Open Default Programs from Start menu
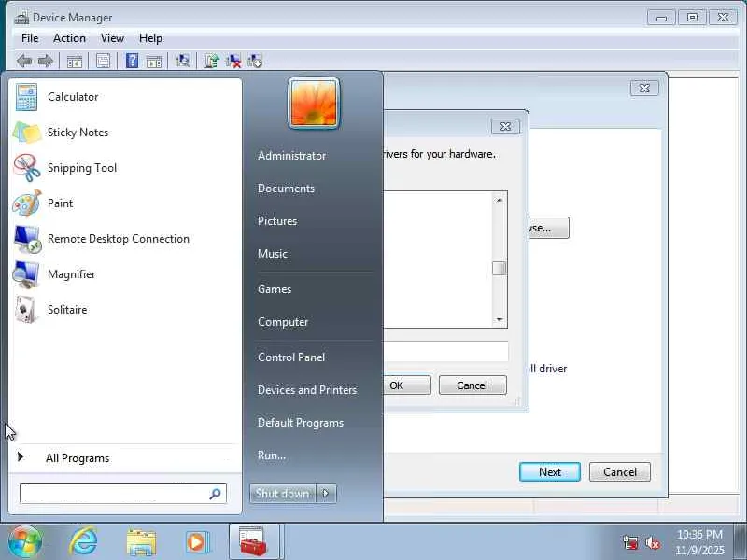The image size is (747, 560). tap(300, 423)
